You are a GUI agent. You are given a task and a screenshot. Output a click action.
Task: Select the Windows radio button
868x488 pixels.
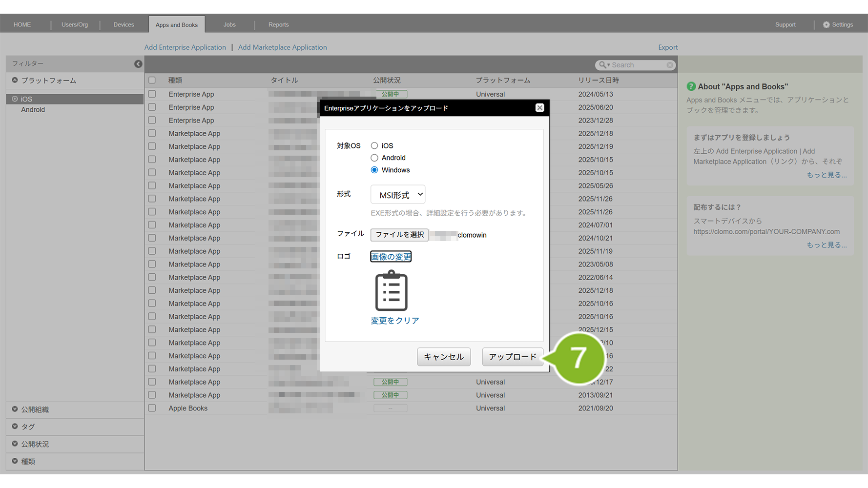click(x=374, y=170)
